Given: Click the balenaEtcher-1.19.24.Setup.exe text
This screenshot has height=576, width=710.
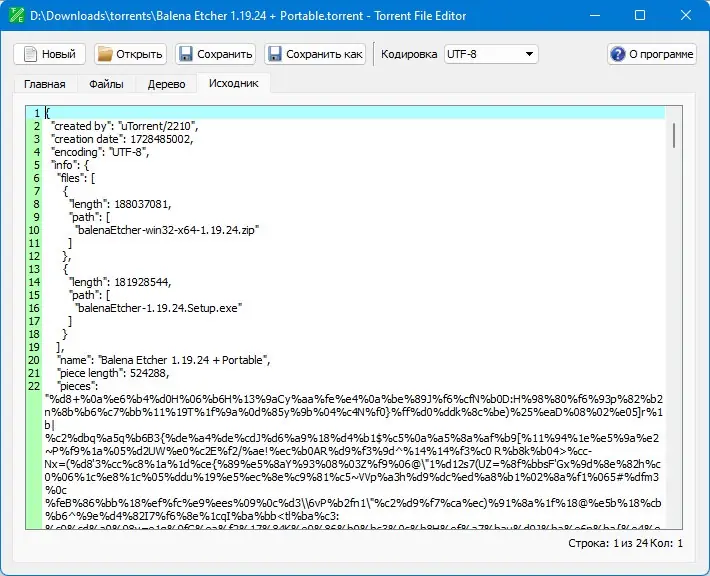Looking at the screenshot, I should (x=158, y=308).
